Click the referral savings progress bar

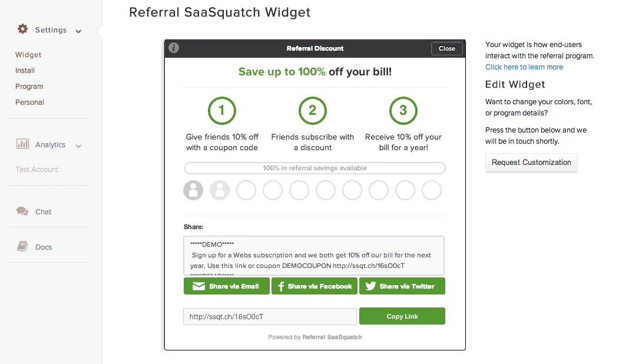[x=315, y=168]
